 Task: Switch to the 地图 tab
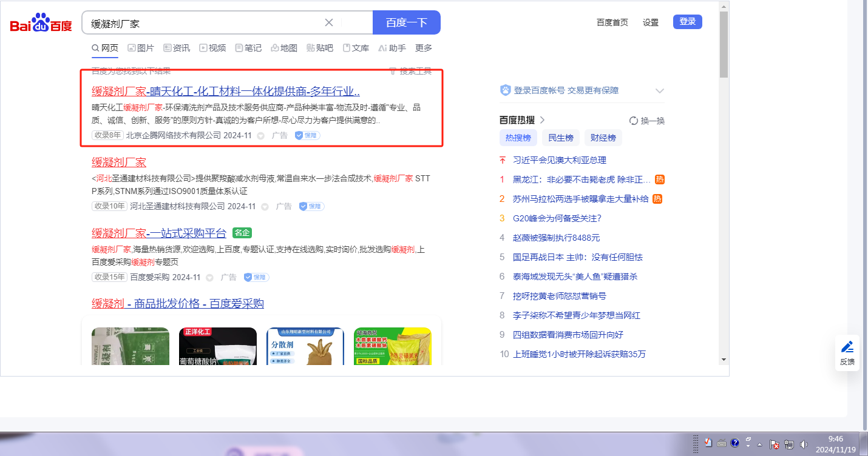[x=284, y=48]
